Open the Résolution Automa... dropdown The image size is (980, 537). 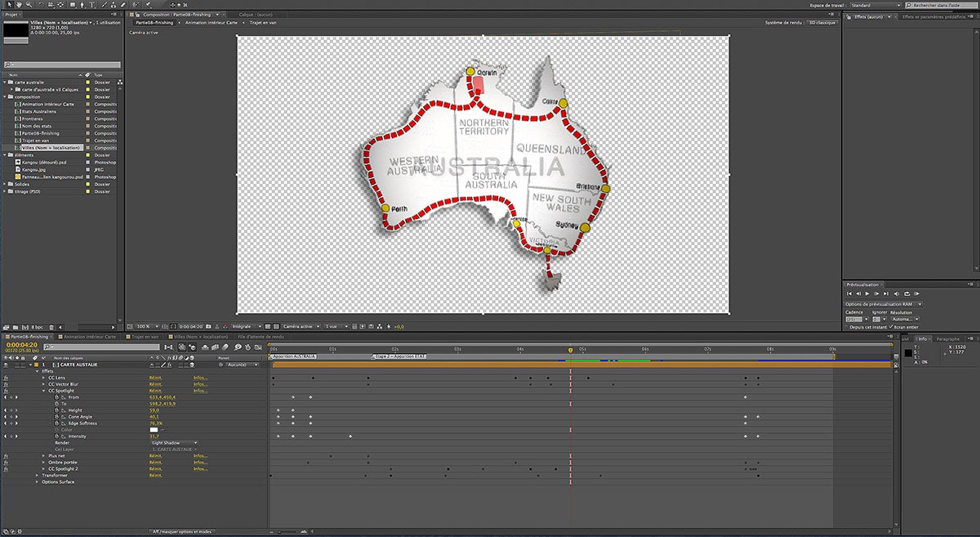coord(906,319)
